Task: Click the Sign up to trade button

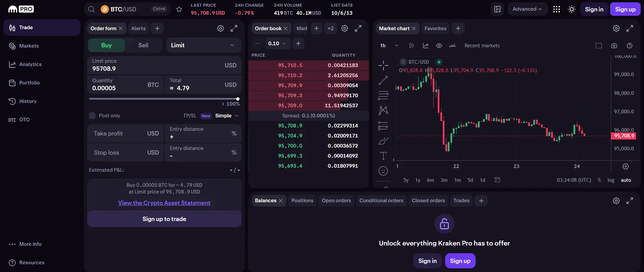Action: [164, 219]
